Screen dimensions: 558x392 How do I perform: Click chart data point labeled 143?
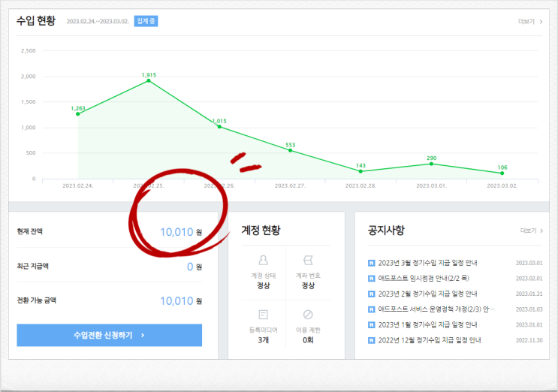pyautogui.click(x=360, y=171)
